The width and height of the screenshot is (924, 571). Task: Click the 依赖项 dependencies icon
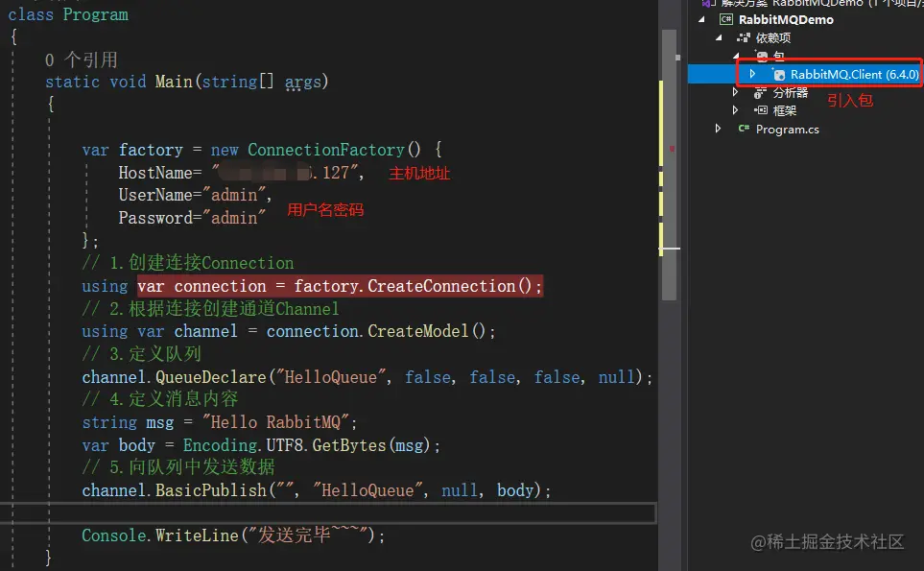tap(743, 38)
